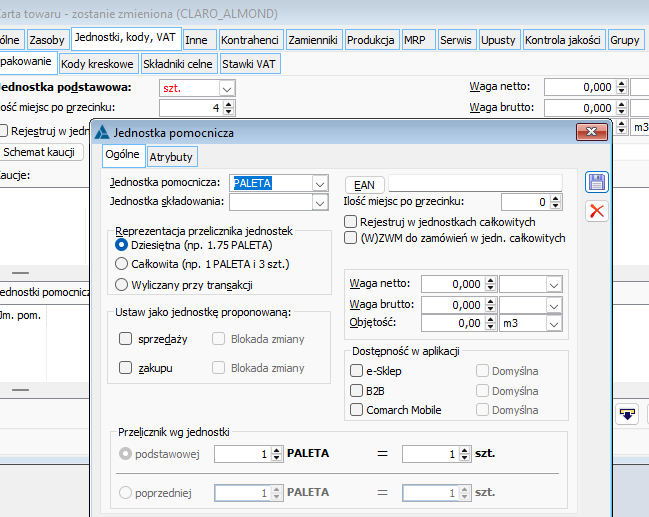649x517 pixels.
Task: Enable sprzedaży proposed unit checkbox
Action: click(125, 339)
